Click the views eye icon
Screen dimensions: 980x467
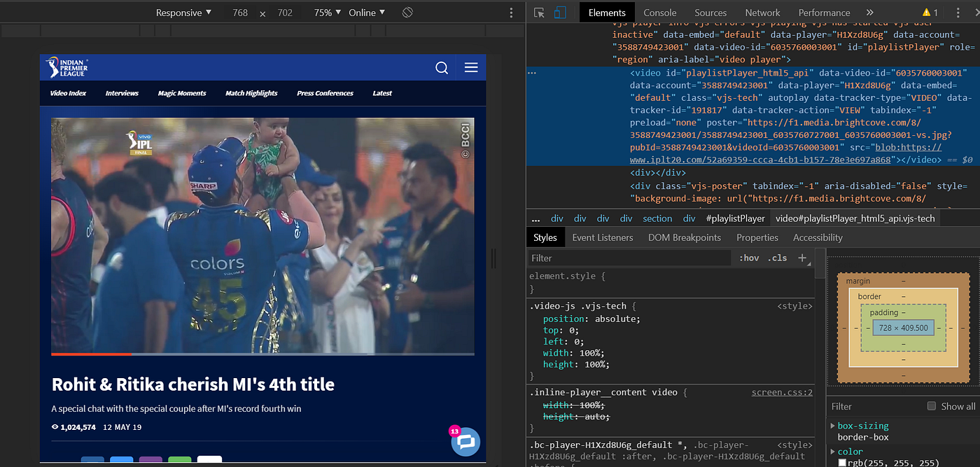tap(55, 427)
